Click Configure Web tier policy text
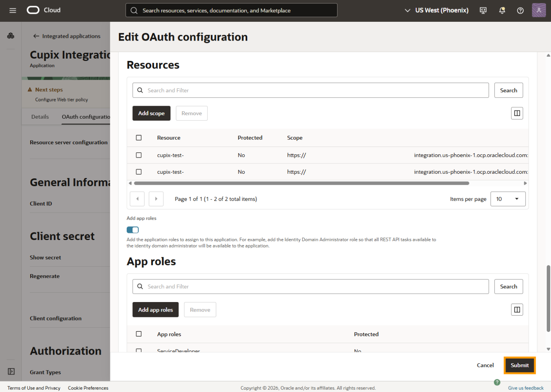This screenshot has width=551, height=392. [62, 100]
